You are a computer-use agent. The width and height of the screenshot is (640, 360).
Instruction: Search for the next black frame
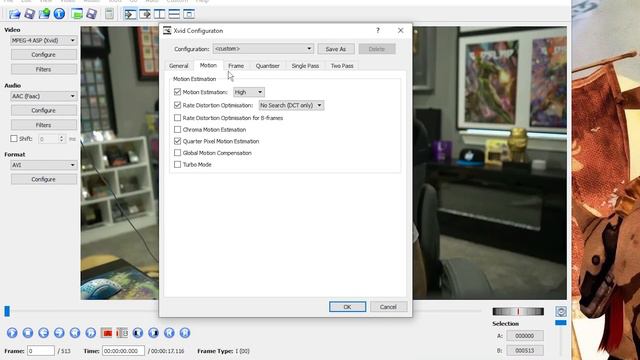[x=153, y=333]
